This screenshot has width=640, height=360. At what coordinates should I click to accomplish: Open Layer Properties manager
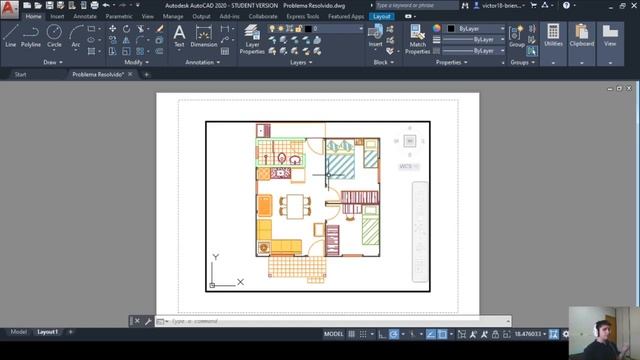252,39
